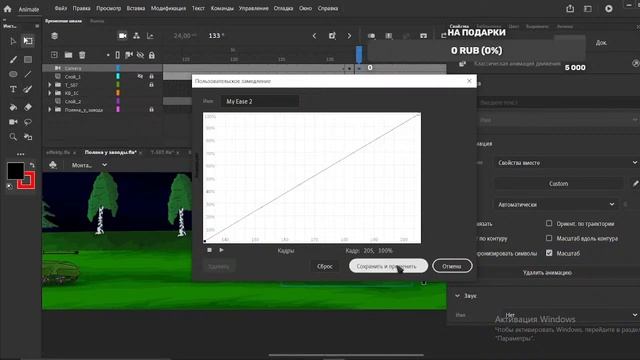640x360 pixels.
Task: Close the custom ease dialog
Action: (469, 81)
